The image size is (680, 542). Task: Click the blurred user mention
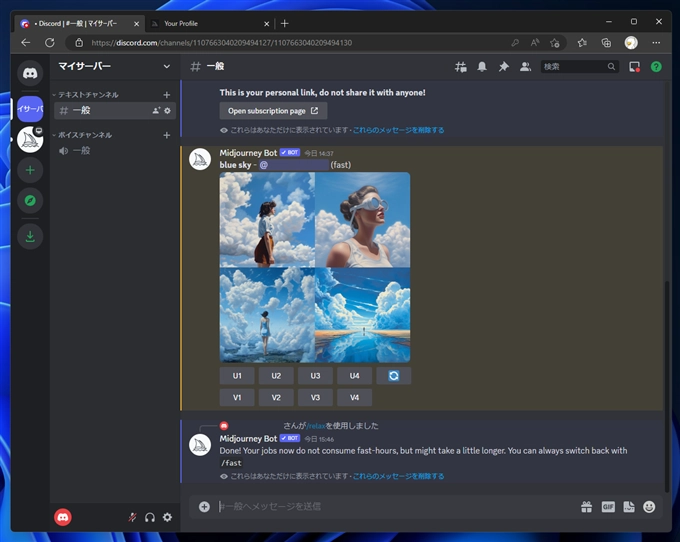[x=294, y=165]
